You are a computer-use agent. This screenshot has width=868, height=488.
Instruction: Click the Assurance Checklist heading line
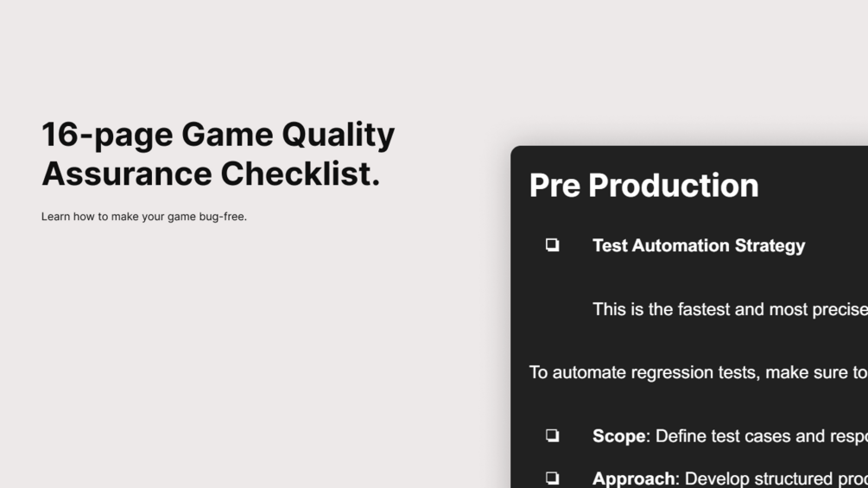(x=211, y=174)
